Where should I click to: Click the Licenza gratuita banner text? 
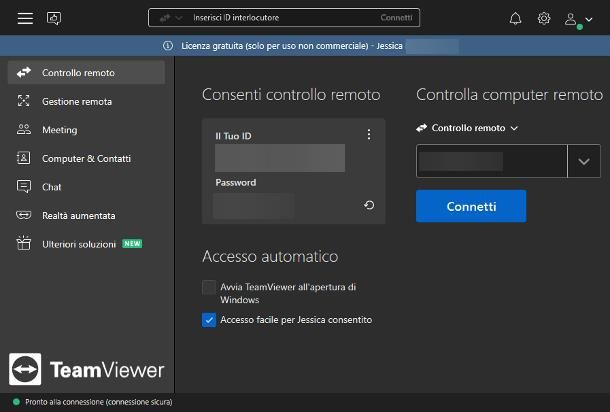click(292, 46)
